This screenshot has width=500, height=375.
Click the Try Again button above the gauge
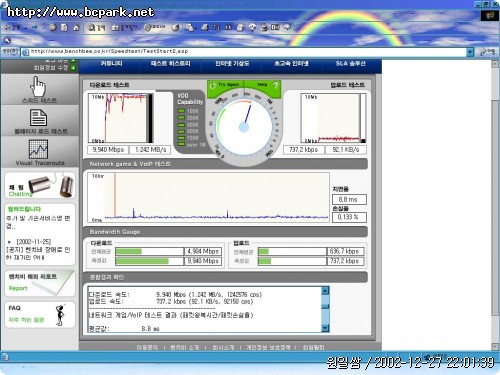[226, 85]
